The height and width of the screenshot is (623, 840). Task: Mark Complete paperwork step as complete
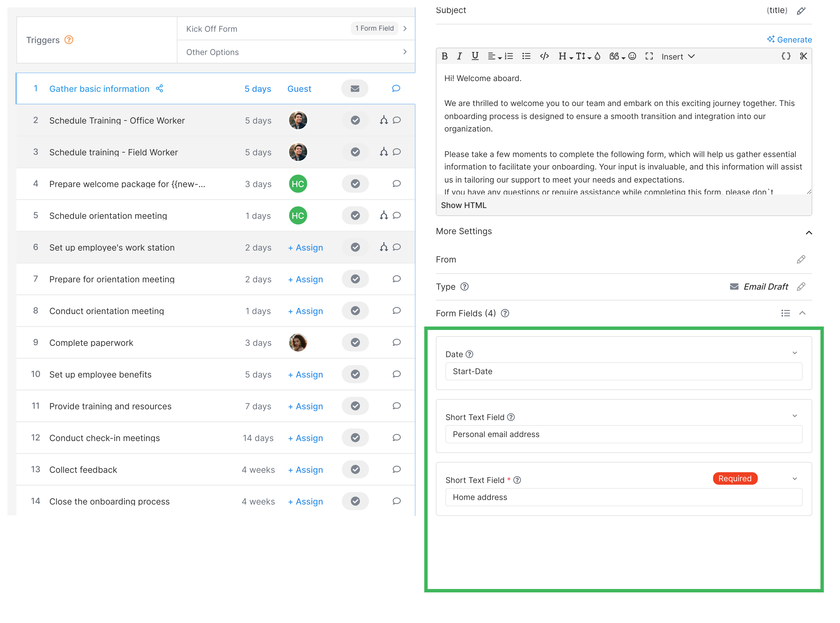click(355, 342)
